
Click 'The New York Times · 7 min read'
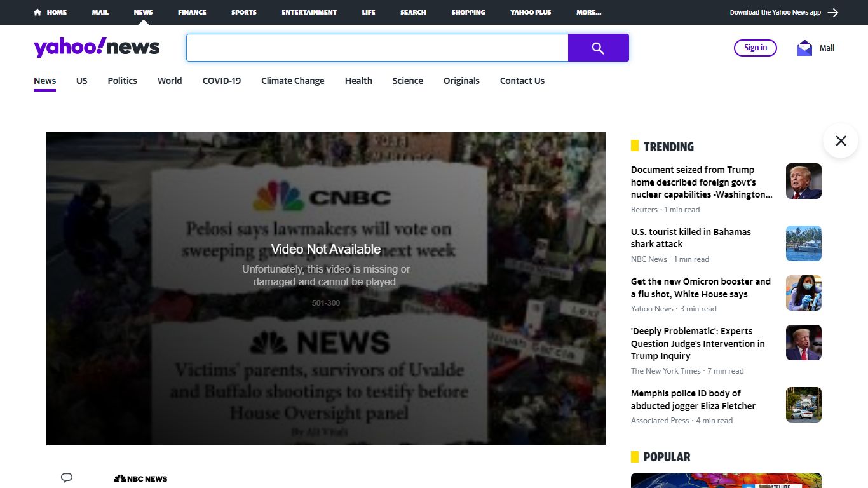[x=687, y=371]
